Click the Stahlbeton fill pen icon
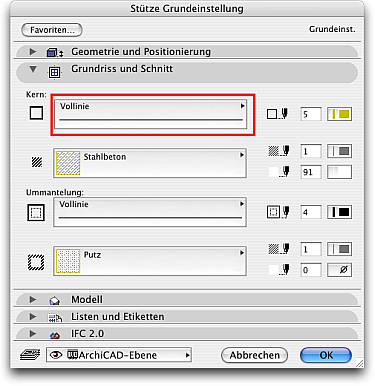The image size is (375, 386). tap(278, 151)
